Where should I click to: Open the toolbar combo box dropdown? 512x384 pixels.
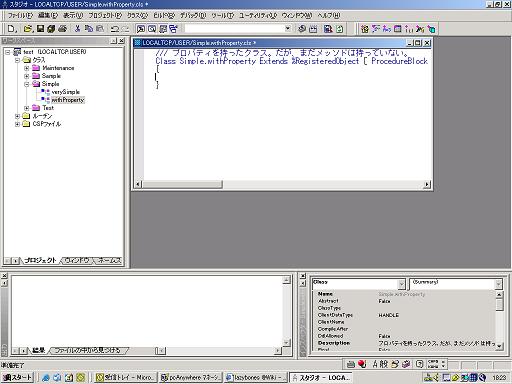(x=287, y=29)
